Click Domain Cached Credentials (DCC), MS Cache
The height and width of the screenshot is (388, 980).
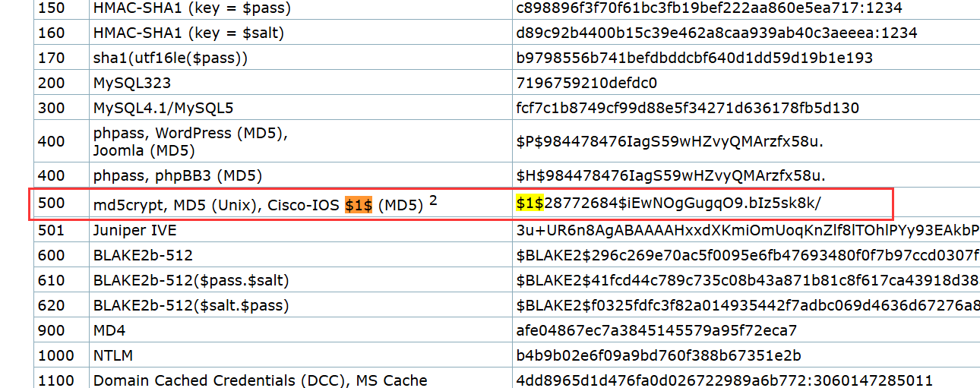click(260, 380)
